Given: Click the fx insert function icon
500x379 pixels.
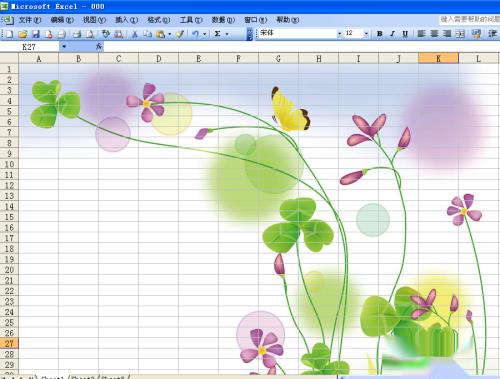Looking at the screenshot, I should pyautogui.click(x=99, y=47).
